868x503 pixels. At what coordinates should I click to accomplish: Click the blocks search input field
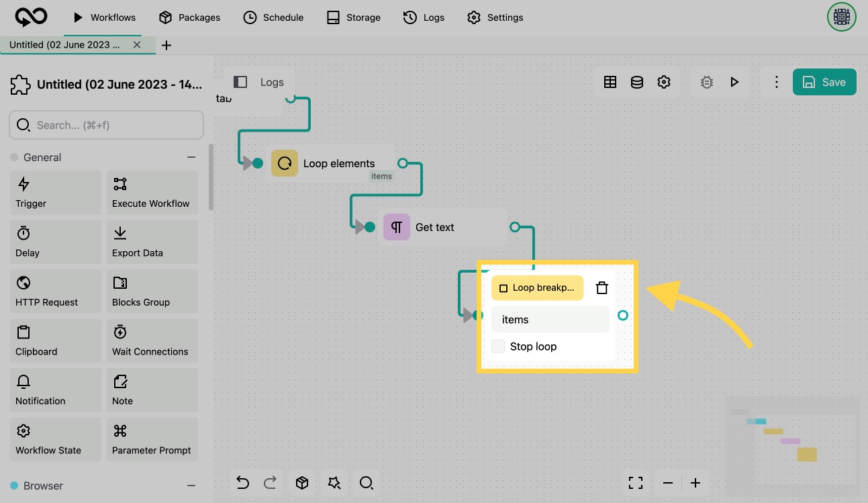(106, 125)
